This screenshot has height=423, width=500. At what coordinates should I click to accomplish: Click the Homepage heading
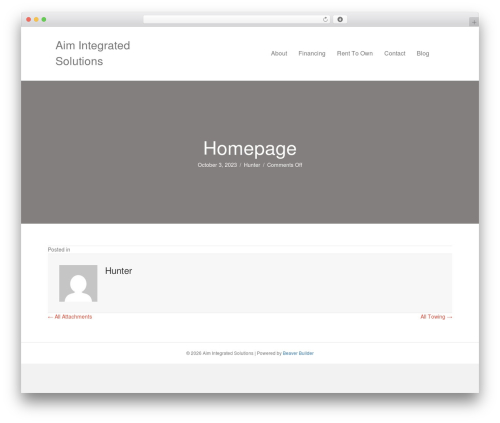(x=250, y=148)
